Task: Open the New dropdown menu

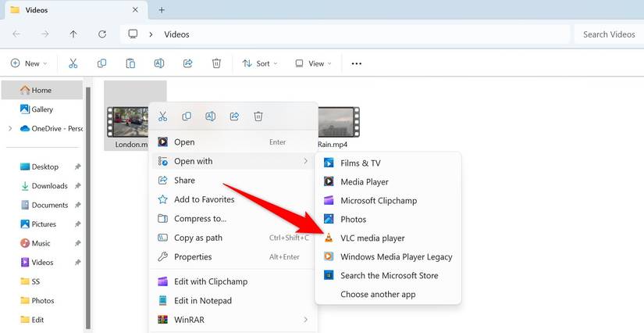Action: click(29, 63)
